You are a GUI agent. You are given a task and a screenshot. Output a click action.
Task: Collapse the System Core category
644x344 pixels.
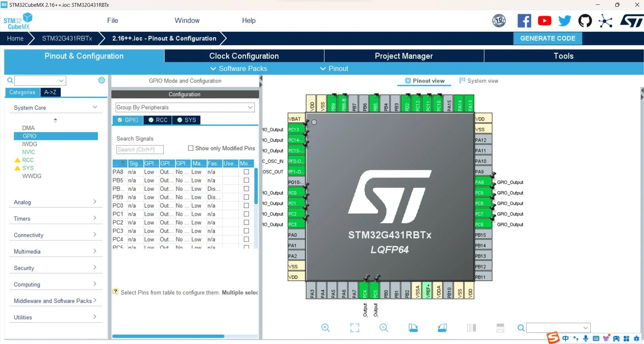tap(56, 108)
